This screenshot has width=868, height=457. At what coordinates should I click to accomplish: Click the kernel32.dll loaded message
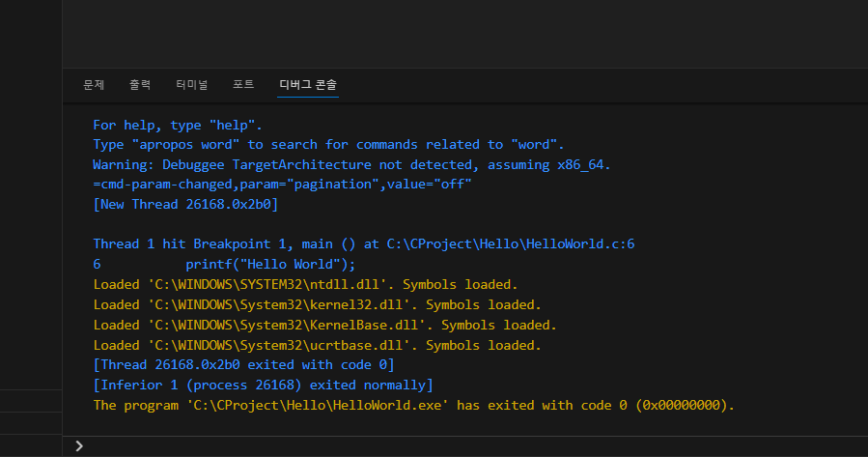(x=317, y=305)
